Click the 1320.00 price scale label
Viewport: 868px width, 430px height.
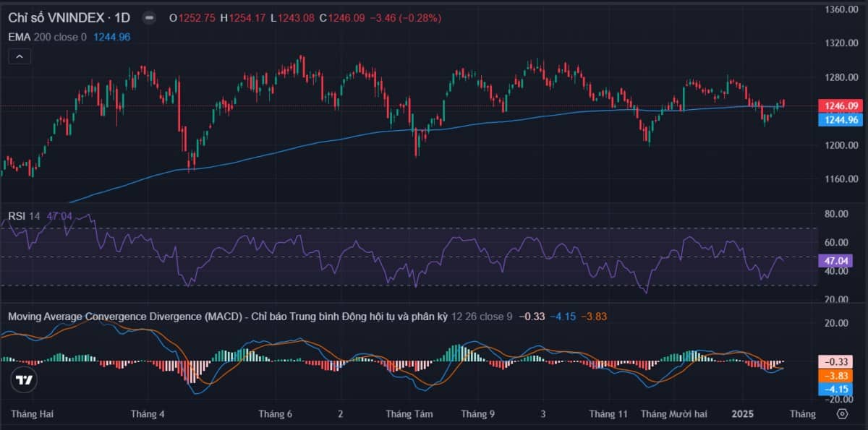[841, 43]
